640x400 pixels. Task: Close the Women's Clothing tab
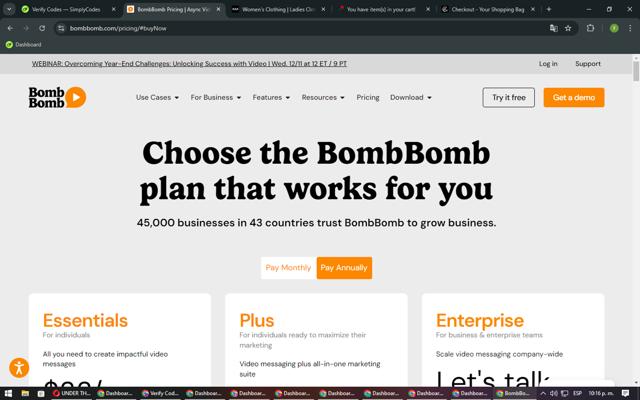(x=323, y=9)
